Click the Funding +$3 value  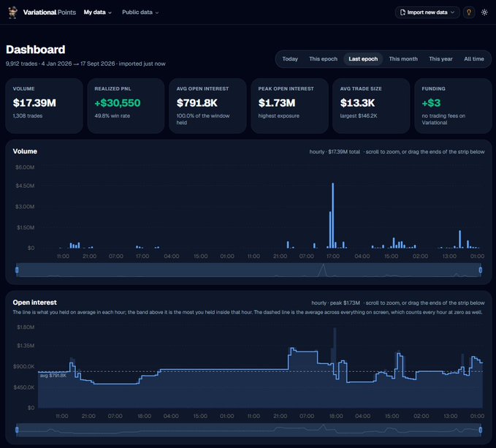pos(431,103)
